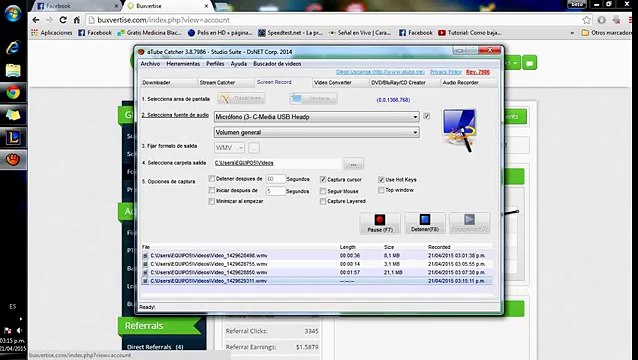Open the Herramientas menu
This screenshot has width=638, height=360.
(183, 64)
